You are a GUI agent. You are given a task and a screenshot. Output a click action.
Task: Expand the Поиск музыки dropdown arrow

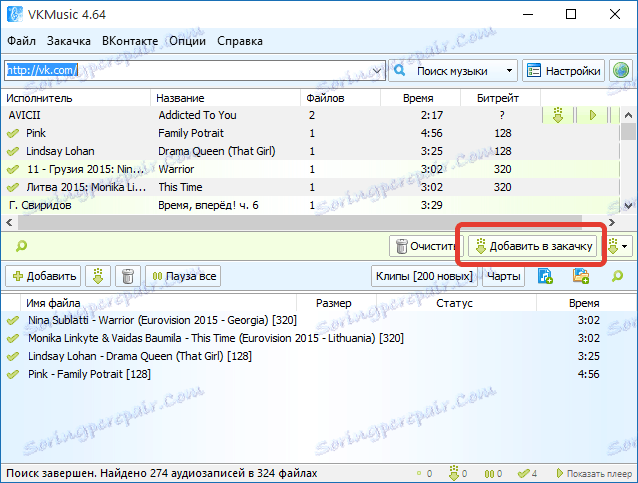509,71
